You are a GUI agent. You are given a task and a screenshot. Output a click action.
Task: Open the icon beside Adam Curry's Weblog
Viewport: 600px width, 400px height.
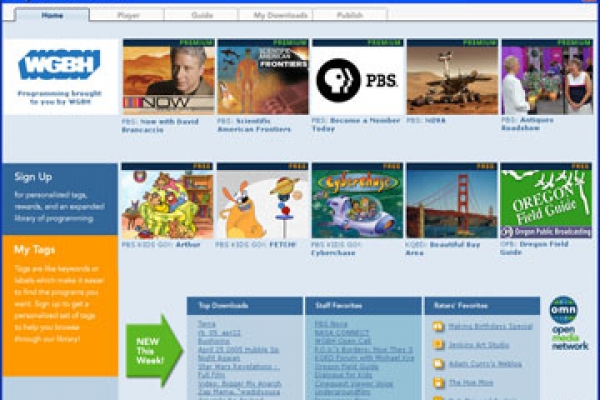(x=438, y=364)
